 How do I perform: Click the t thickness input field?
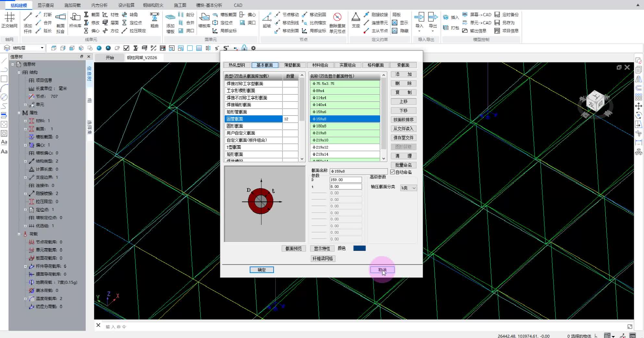click(345, 187)
